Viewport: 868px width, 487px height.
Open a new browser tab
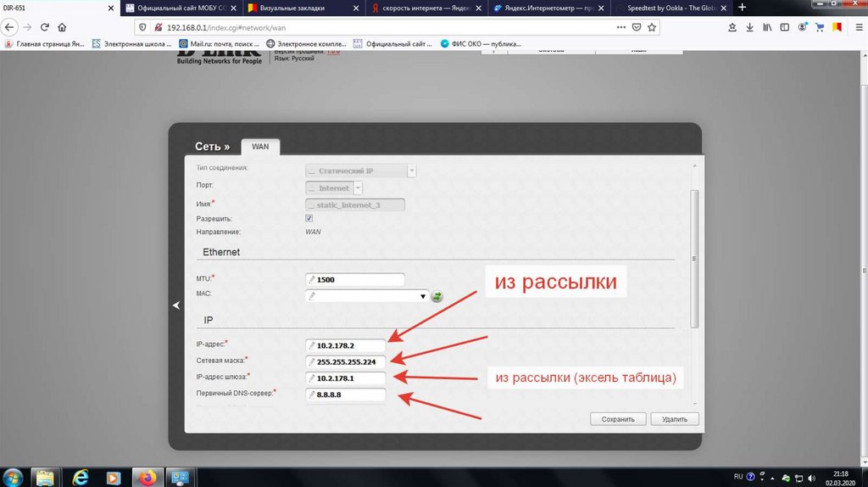pos(743,8)
